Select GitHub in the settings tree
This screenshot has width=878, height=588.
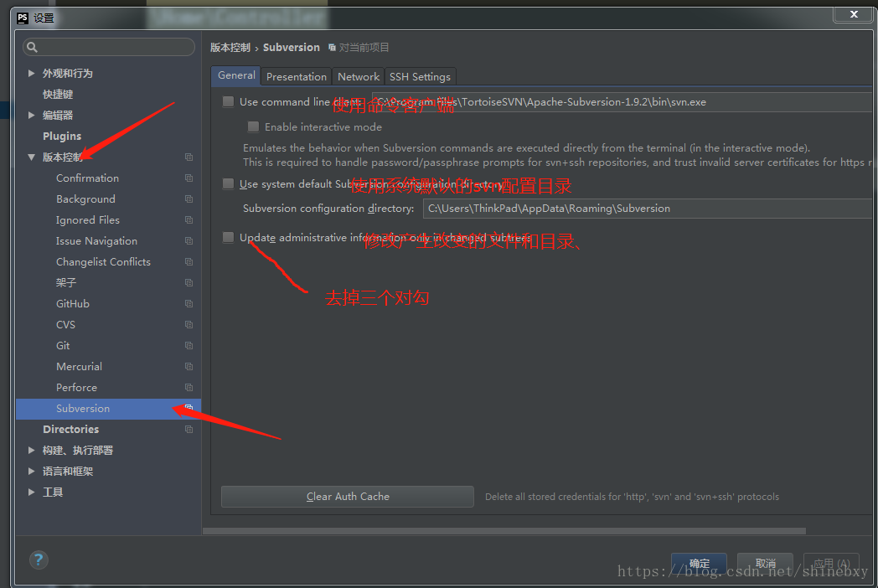click(73, 303)
